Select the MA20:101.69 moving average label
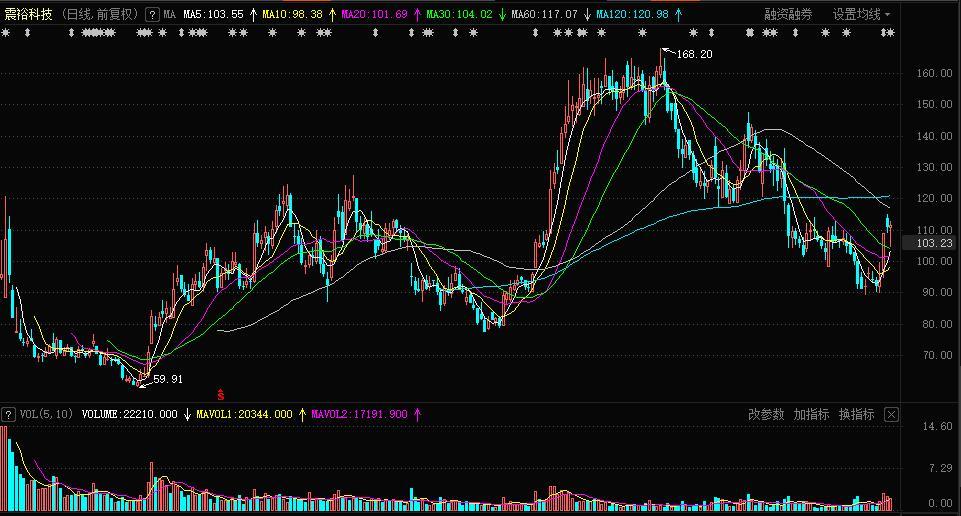 click(374, 14)
